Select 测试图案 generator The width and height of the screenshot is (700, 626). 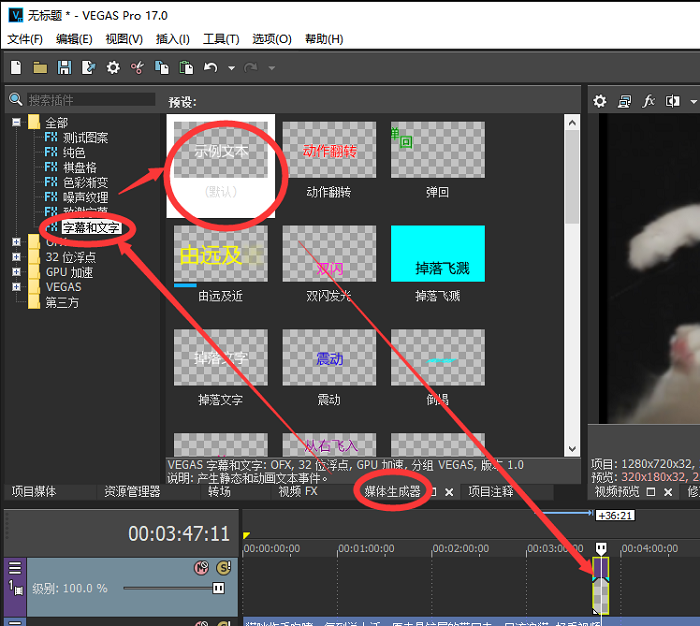click(x=85, y=138)
